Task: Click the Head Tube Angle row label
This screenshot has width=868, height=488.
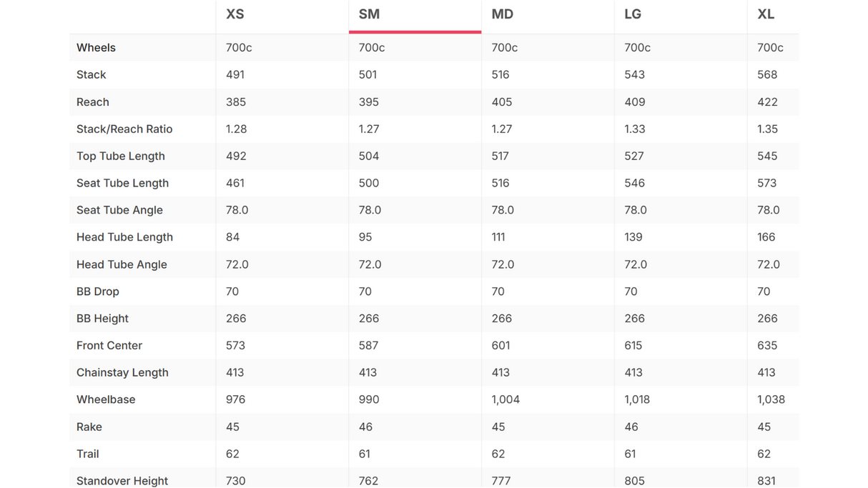Action: pyautogui.click(x=122, y=264)
